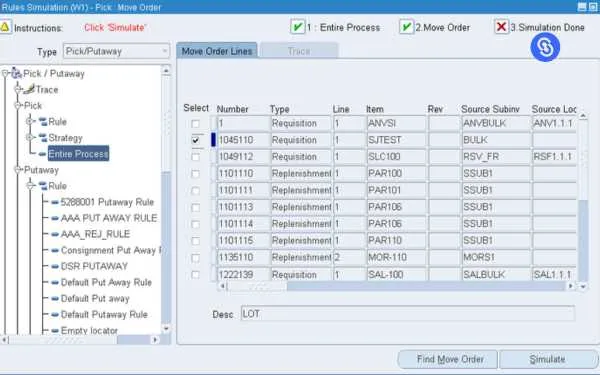Click the table horizontal scroll-right arrow
Viewport: 600px width, 375px height.
(x=571, y=286)
